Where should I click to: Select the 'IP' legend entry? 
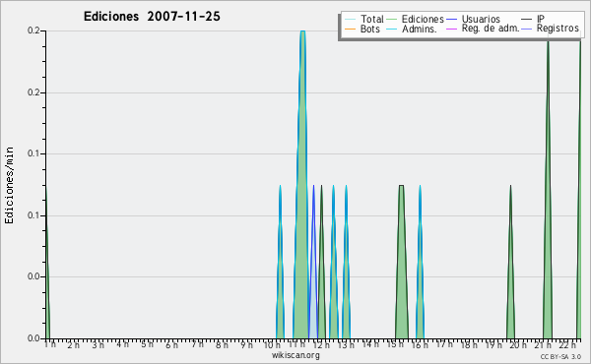(x=533, y=19)
